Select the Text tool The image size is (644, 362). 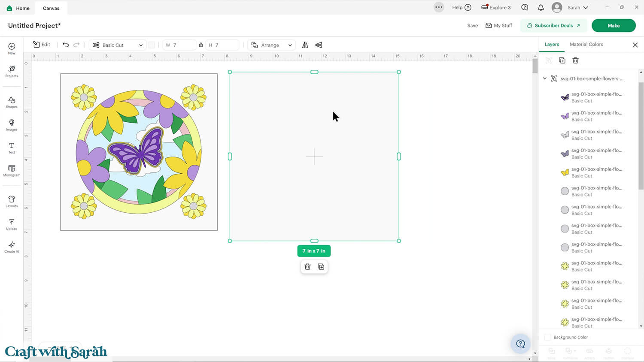point(12,148)
